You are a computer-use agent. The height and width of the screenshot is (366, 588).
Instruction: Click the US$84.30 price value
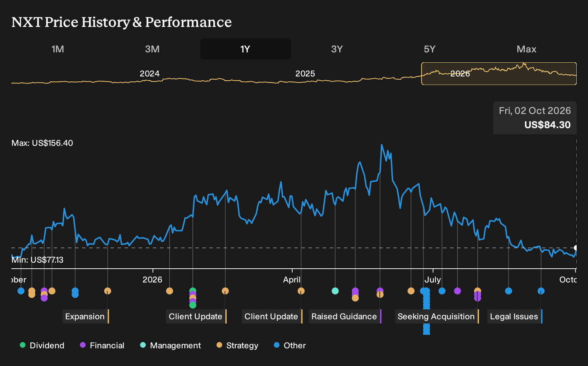coord(547,125)
